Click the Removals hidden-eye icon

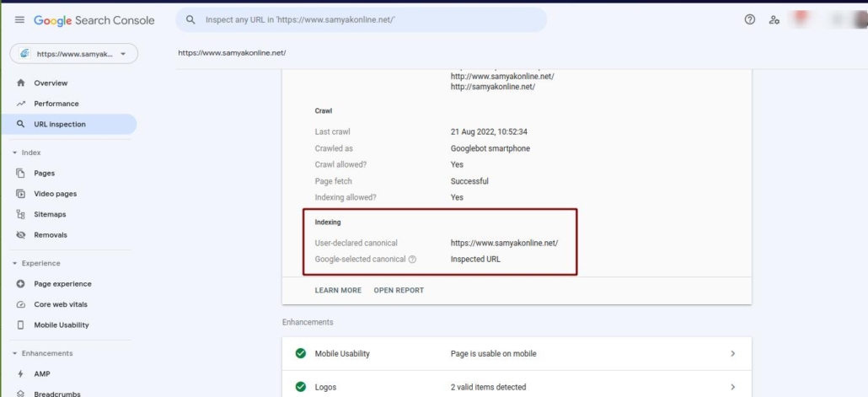tap(21, 235)
